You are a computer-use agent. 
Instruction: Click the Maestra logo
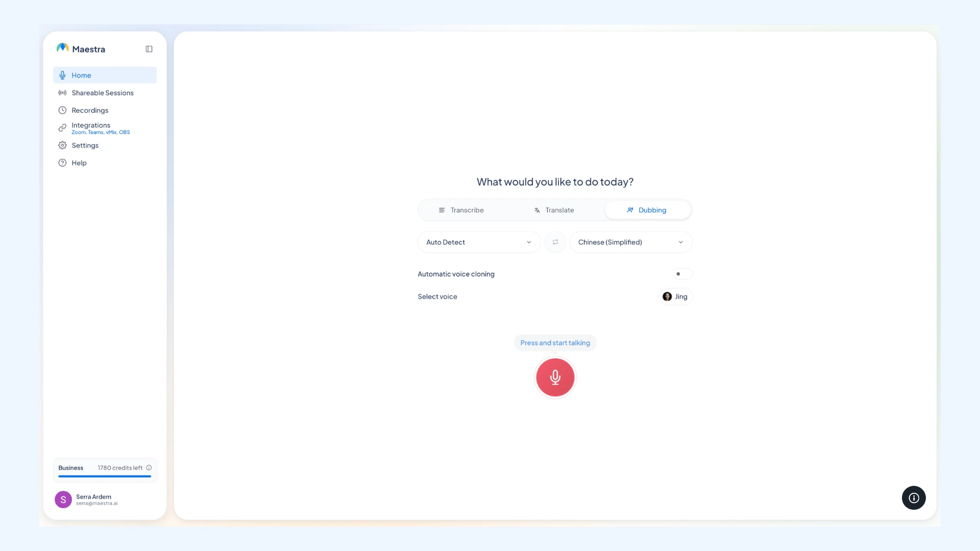(81, 48)
